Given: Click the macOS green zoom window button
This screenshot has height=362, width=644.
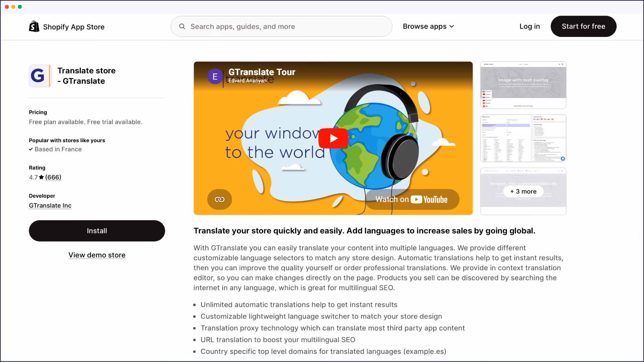Looking at the screenshot, I should (x=20, y=7).
